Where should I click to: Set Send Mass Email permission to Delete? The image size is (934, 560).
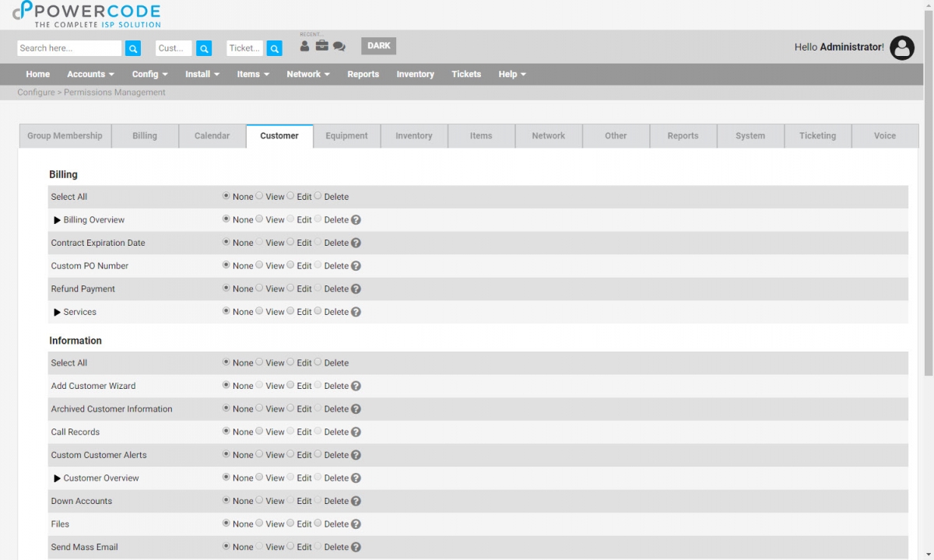pyautogui.click(x=318, y=547)
